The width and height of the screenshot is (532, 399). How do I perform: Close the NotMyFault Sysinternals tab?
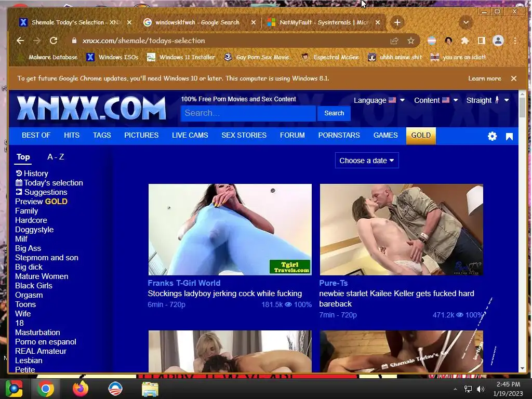(378, 22)
